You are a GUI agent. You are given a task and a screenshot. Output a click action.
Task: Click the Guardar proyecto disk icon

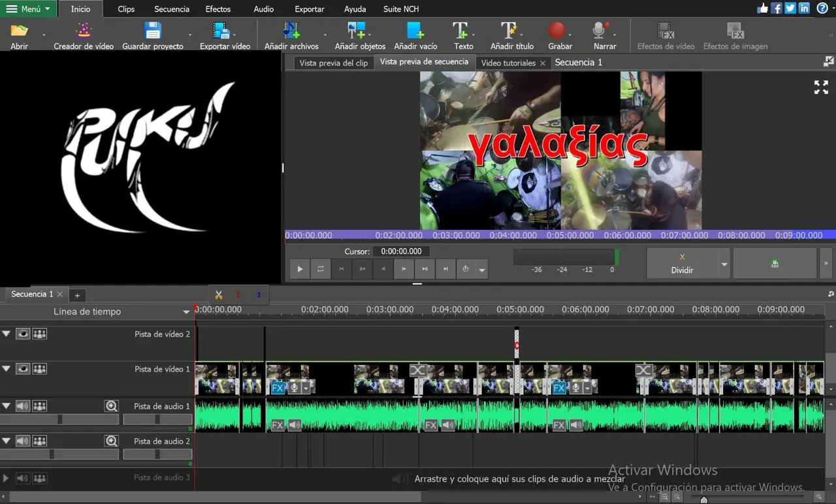coord(153,31)
